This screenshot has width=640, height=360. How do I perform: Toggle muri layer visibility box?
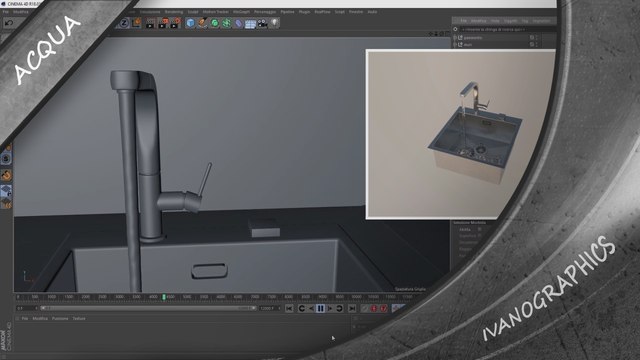(x=532, y=44)
